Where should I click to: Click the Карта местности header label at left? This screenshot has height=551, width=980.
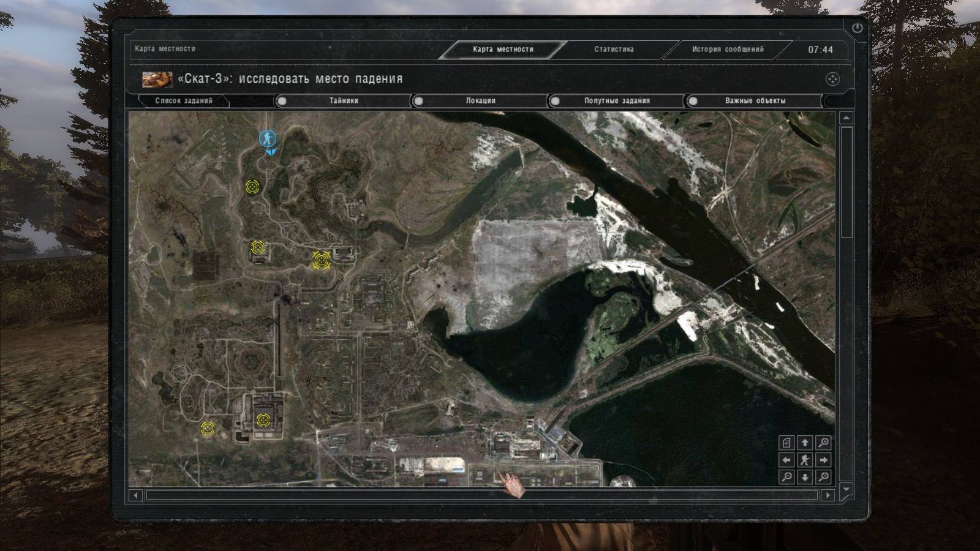(x=165, y=49)
